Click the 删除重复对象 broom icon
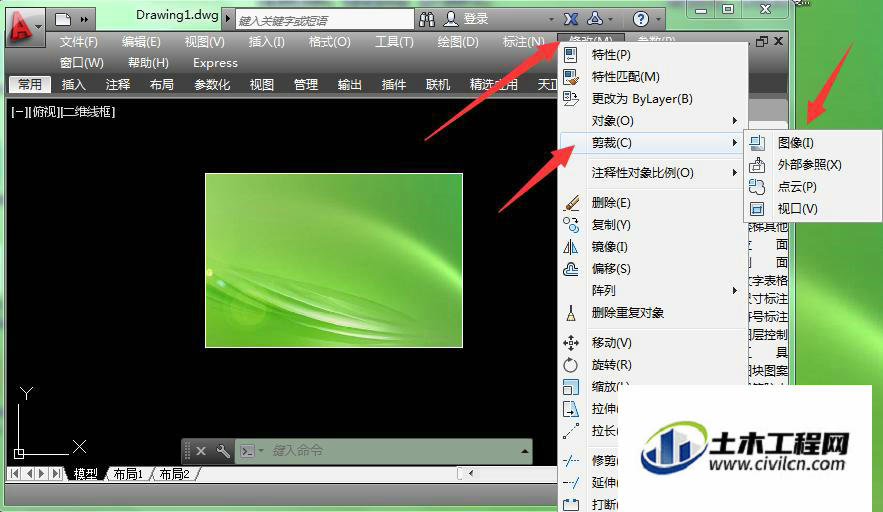Image resolution: width=883 pixels, height=512 pixels. (570, 313)
